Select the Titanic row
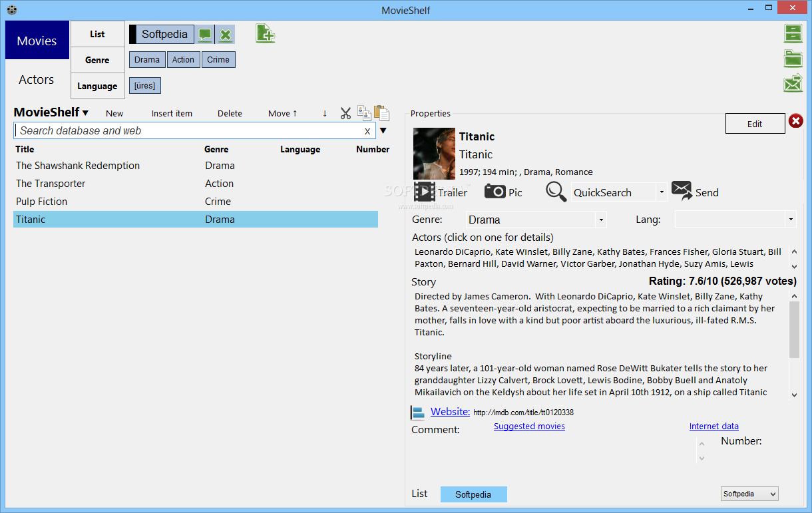 coord(196,220)
